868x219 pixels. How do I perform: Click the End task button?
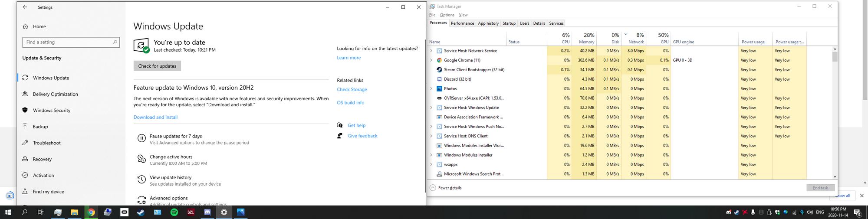click(820, 188)
